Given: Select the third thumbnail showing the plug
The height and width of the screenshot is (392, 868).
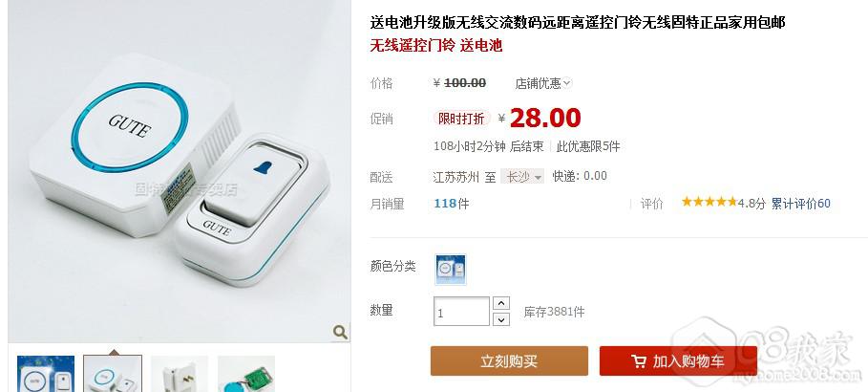Looking at the screenshot, I should [x=180, y=374].
